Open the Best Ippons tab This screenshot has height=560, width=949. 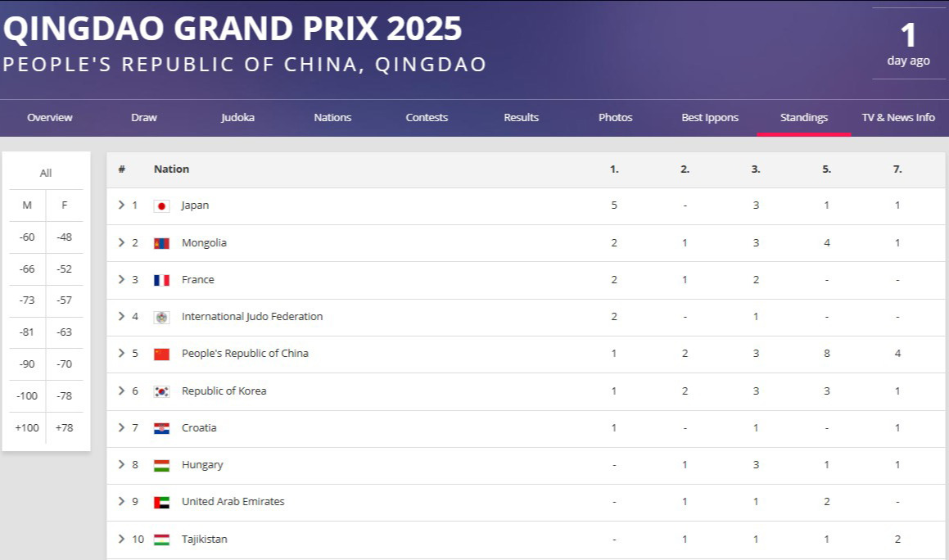coord(710,117)
